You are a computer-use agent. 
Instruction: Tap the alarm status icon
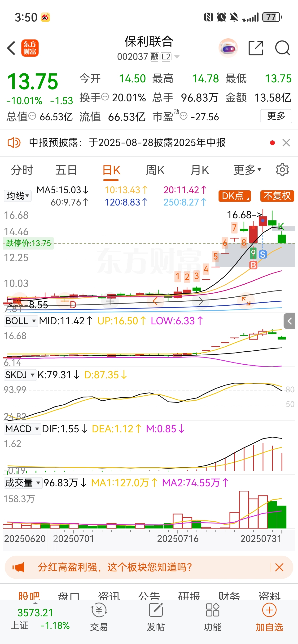pos(221,17)
